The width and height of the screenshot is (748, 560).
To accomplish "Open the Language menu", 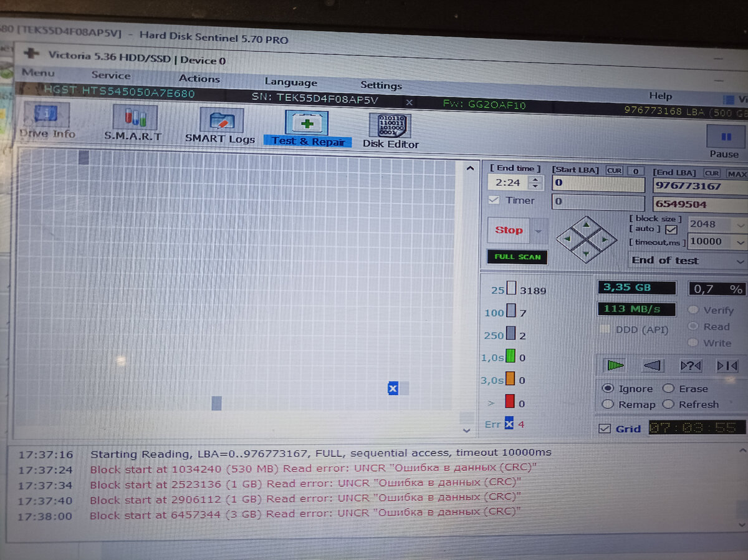I will point(290,82).
